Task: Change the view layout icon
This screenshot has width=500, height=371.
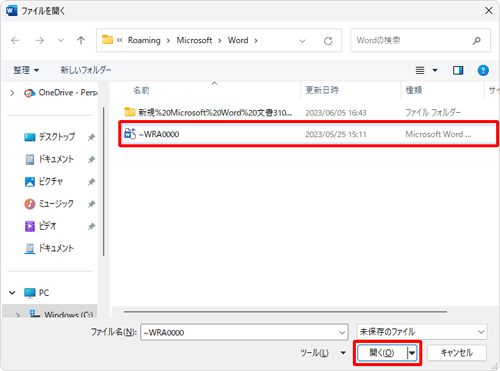Action: 420,70
